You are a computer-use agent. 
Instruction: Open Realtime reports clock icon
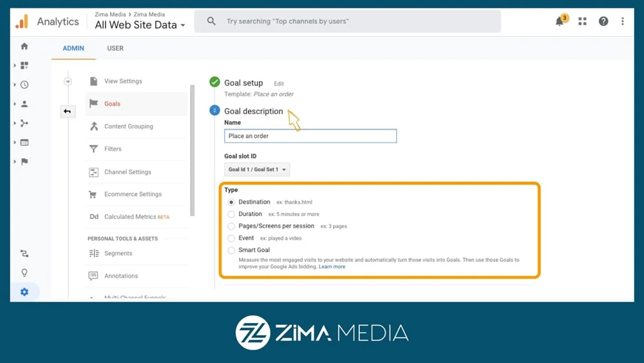click(x=24, y=84)
